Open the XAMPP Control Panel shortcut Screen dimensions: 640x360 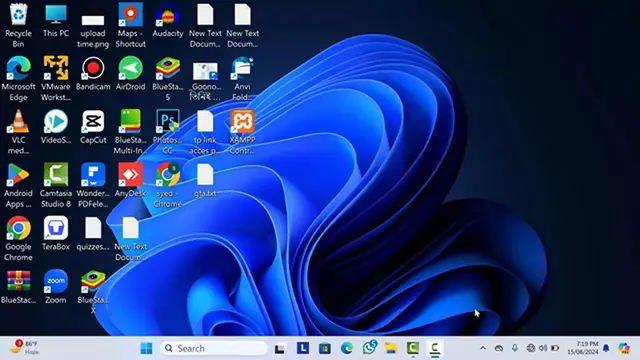pyautogui.click(x=242, y=132)
